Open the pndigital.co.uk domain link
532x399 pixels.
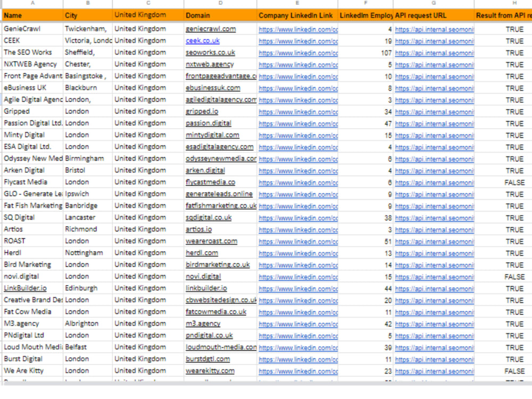[209, 336]
